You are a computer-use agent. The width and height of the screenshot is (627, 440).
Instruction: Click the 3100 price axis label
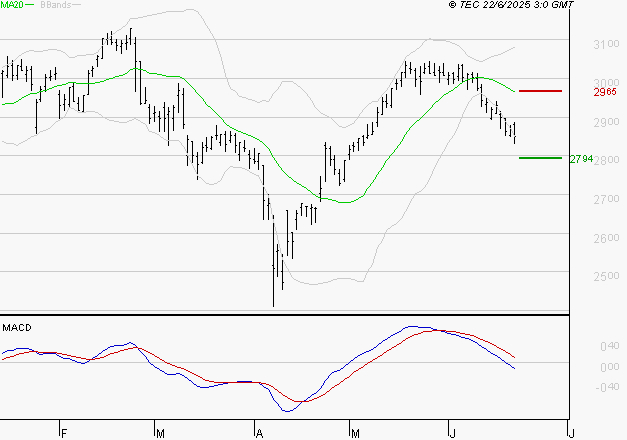(x=606, y=44)
